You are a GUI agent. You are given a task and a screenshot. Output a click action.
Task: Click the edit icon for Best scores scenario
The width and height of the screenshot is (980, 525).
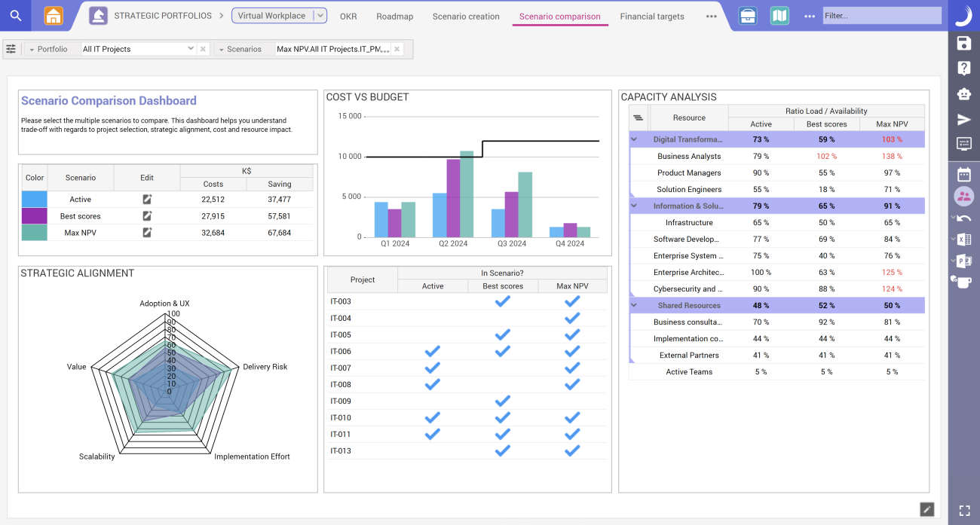147,216
